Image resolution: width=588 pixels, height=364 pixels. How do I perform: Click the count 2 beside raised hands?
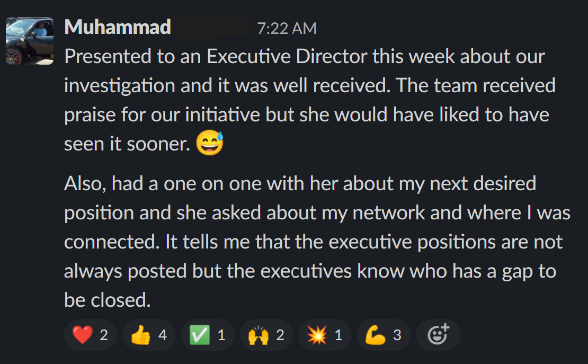tap(280, 335)
